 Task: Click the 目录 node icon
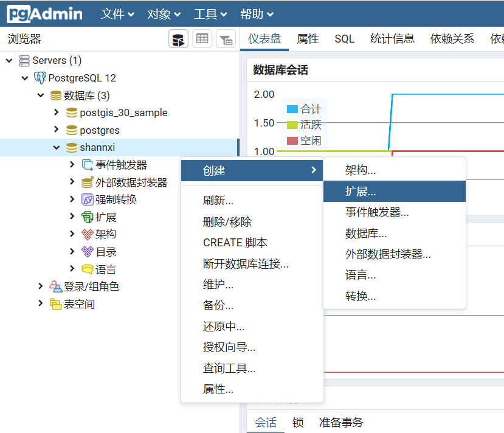pyautogui.click(x=87, y=252)
